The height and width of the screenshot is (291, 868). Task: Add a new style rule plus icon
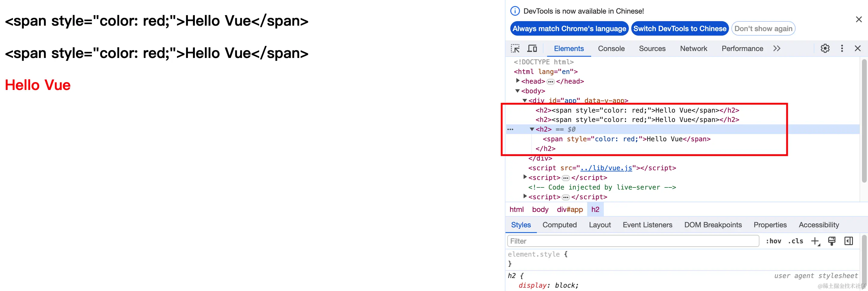pyautogui.click(x=815, y=241)
